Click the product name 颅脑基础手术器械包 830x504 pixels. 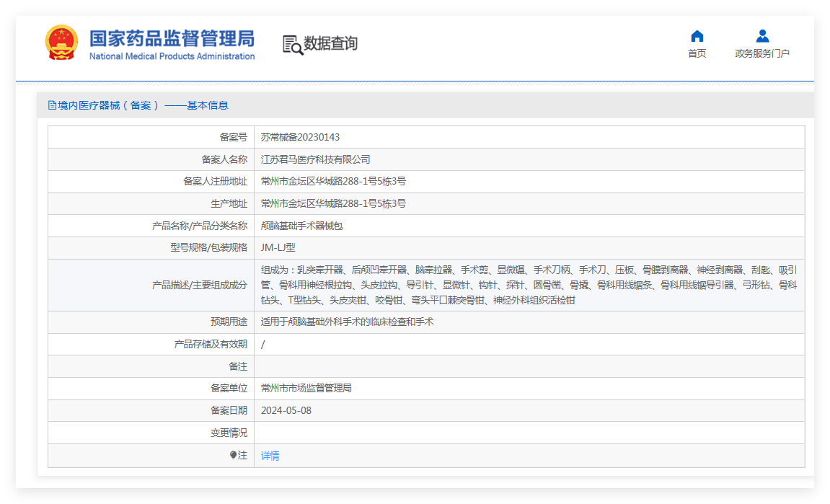click(x=301, y=226)
